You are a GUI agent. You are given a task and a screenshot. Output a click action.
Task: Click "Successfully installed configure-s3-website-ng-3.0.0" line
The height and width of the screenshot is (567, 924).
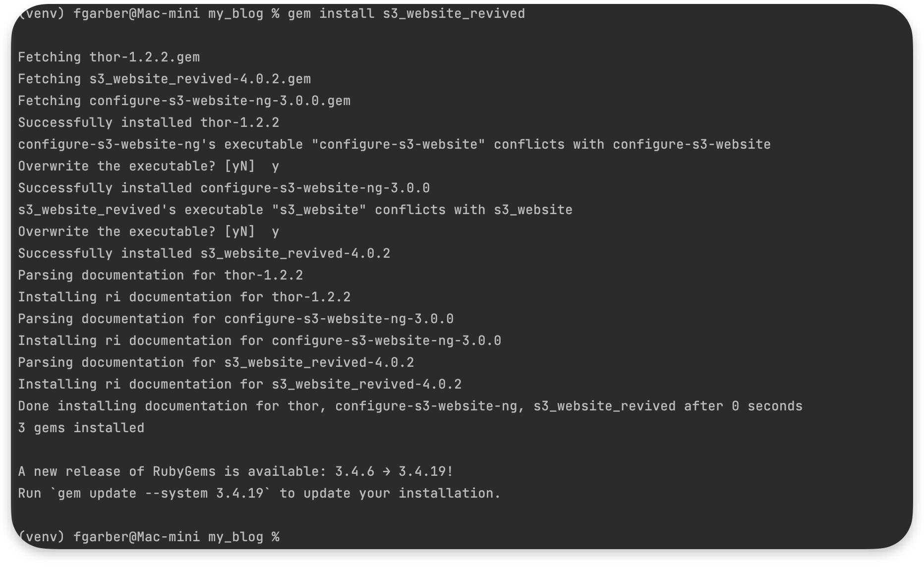(x=224, y=188)
